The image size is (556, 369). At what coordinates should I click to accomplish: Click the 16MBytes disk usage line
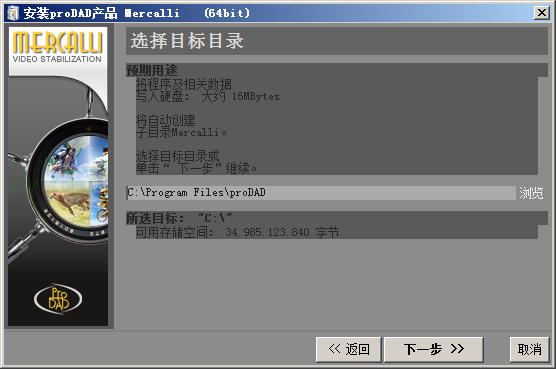[x=208, y=96]
